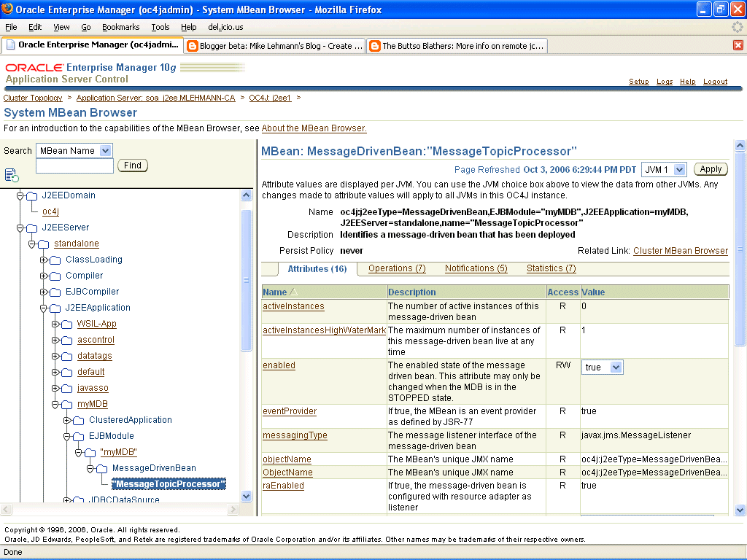Image resolution: width=747 pixels, height=560 pixels.
Task: Click the J2EEDomain folder icon
Action: tap(32, 196)
